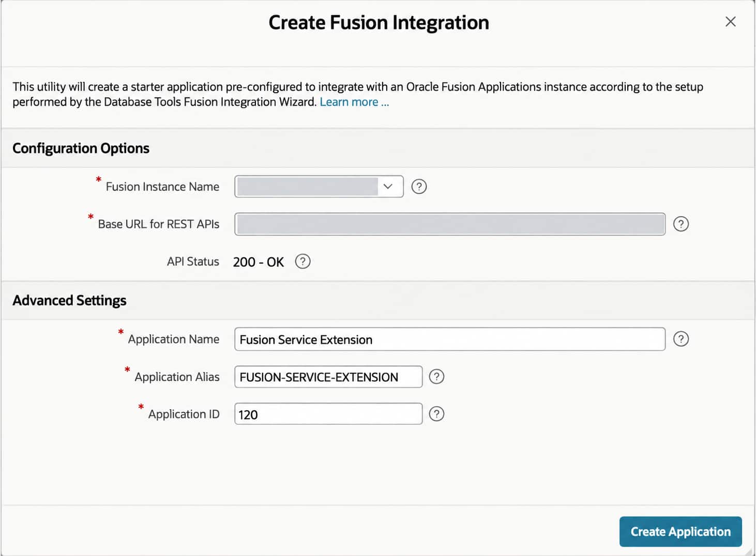Click the Base URL for REST APIs field

point(450,224)
